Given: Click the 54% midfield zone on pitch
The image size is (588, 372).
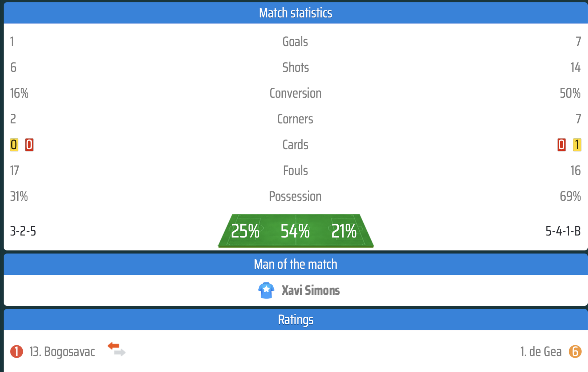Looking at the screenshot, I should coord(295,231).
